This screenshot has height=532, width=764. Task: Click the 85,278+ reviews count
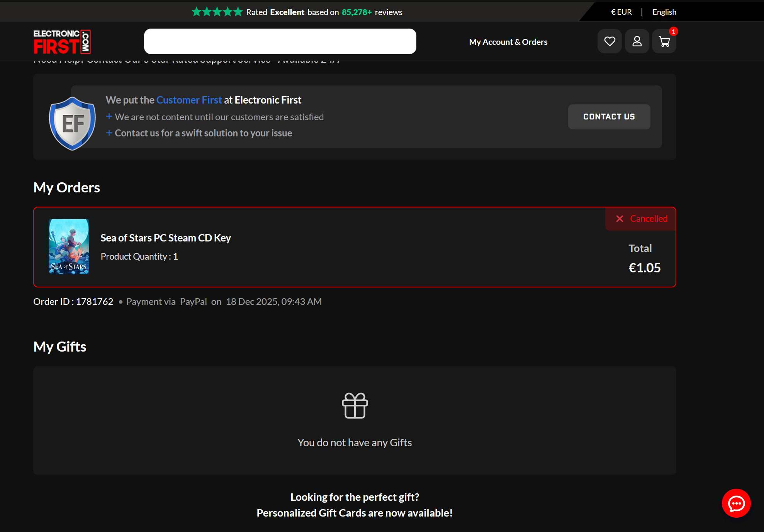click(x=356, y=12)
